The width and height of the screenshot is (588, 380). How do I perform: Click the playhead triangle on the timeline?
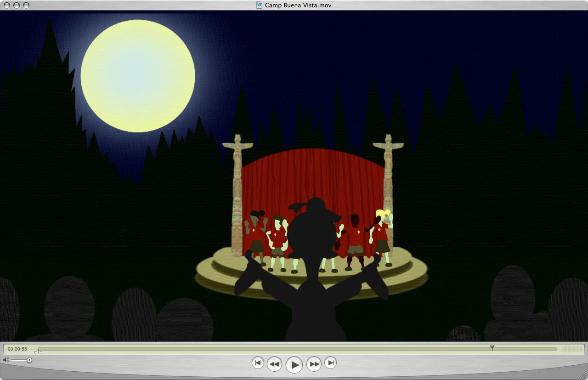492,348
